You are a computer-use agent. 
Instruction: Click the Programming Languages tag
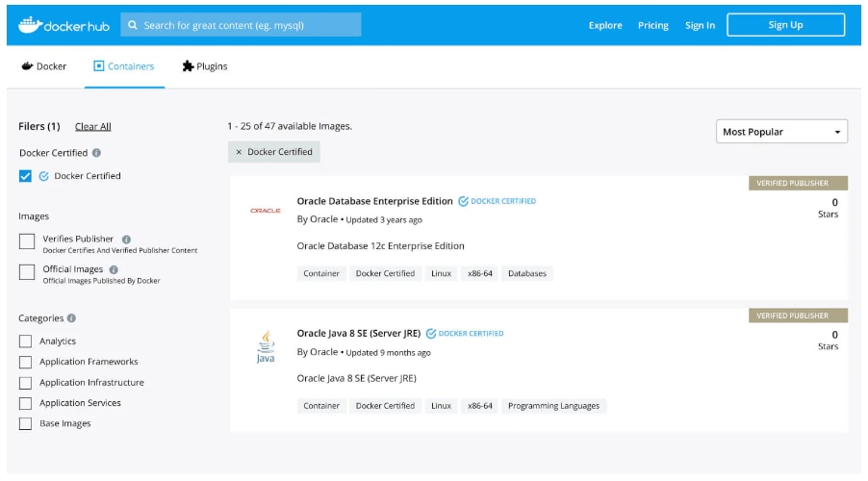point(553,406)
